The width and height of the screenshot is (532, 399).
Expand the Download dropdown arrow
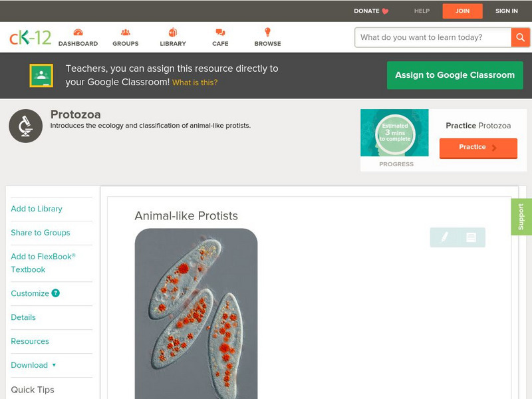click(x=54, y=365)
